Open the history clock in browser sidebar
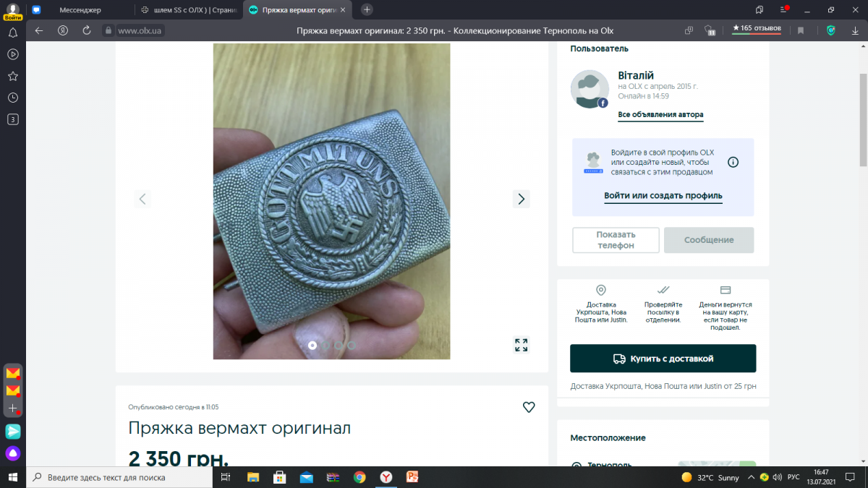Image resolution: width=868 pixels, height=488 pixels. coord(12,98)
